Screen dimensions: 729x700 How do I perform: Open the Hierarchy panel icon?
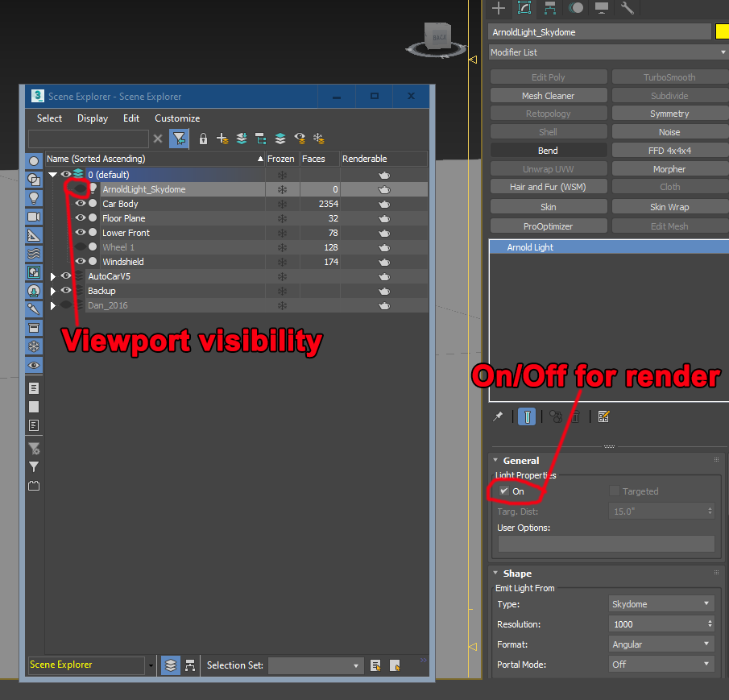tap(550, 8)
